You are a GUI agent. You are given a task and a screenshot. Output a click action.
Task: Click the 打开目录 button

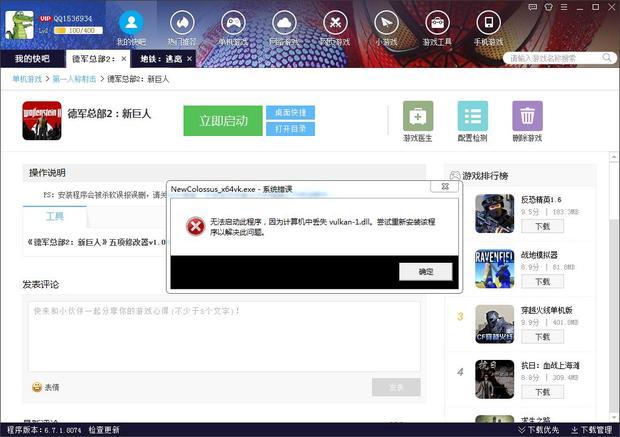pos(290,129)
